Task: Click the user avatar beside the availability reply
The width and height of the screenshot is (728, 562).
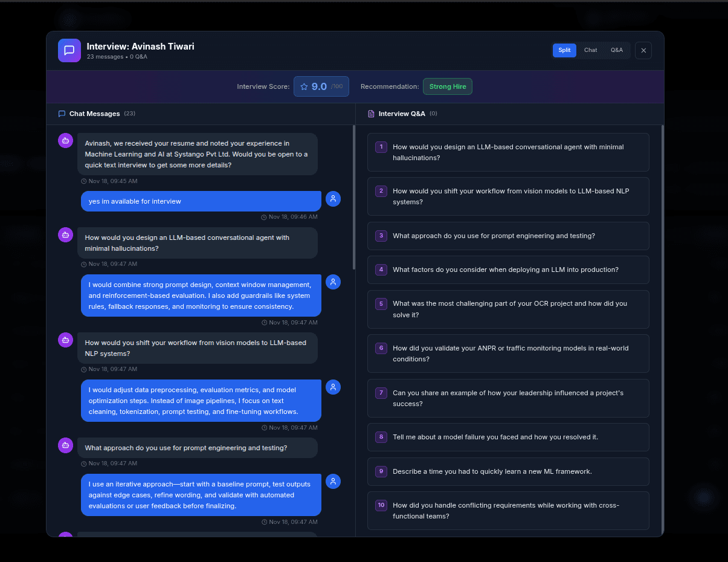Action: point(333,199)
